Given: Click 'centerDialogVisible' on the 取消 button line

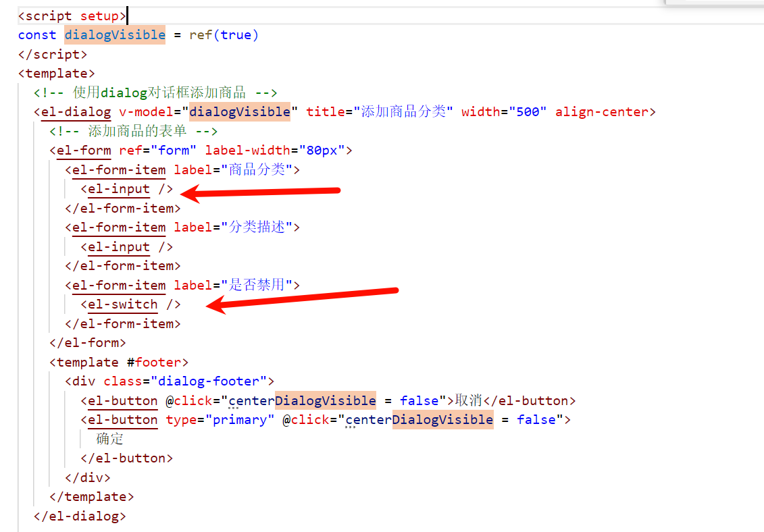Looking at the screenshot, I should point(302,401).
